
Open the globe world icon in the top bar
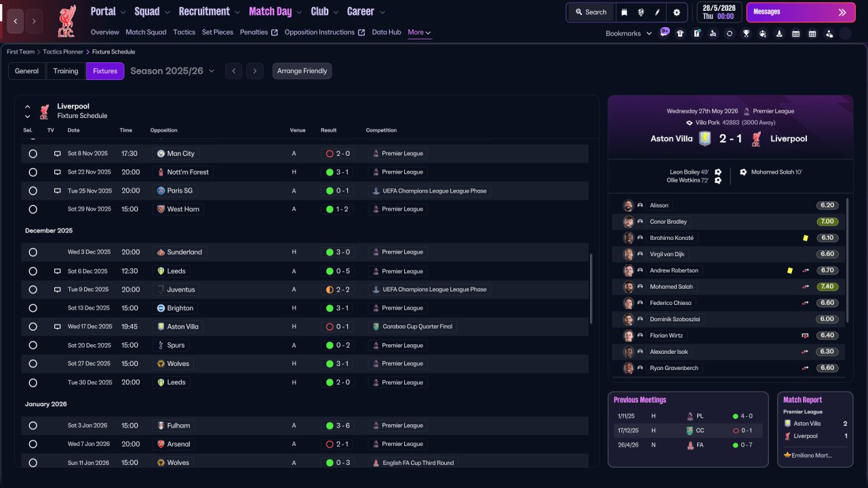[641, 12]
